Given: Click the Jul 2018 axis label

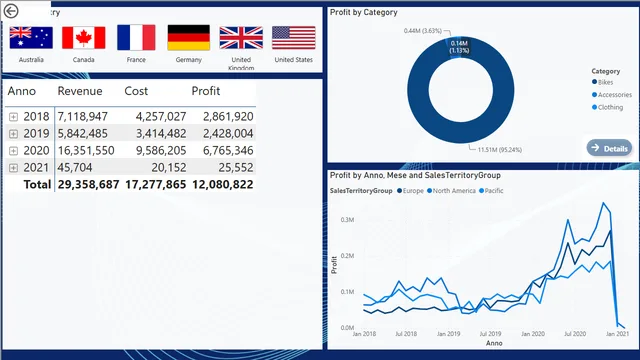Looking at the screenshot, I should [x=406, y=334].
